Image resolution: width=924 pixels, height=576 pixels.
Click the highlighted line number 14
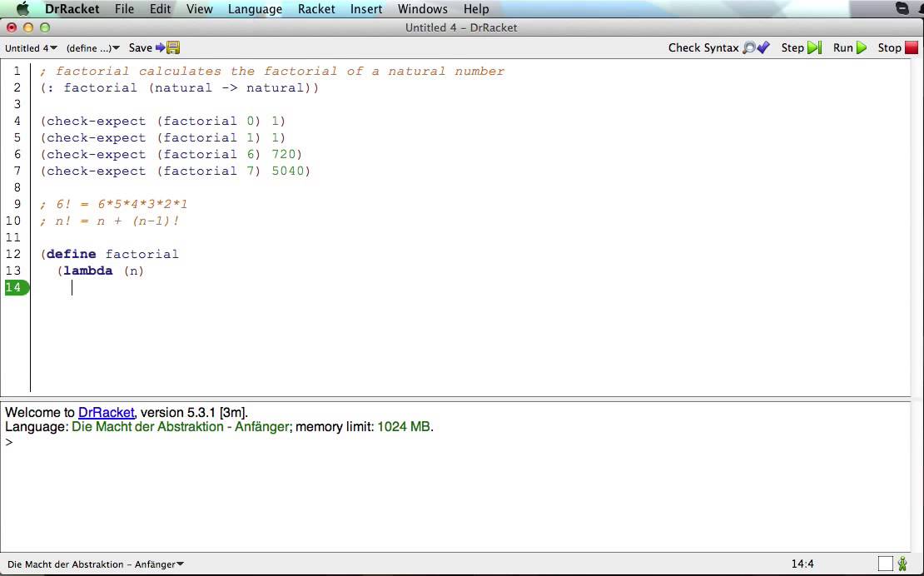click(x=17, y=287)
